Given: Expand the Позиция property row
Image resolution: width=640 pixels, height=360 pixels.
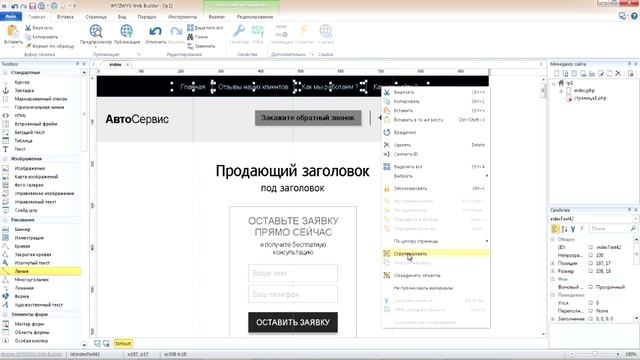Looking at the screenshot, I should [553, 263].
